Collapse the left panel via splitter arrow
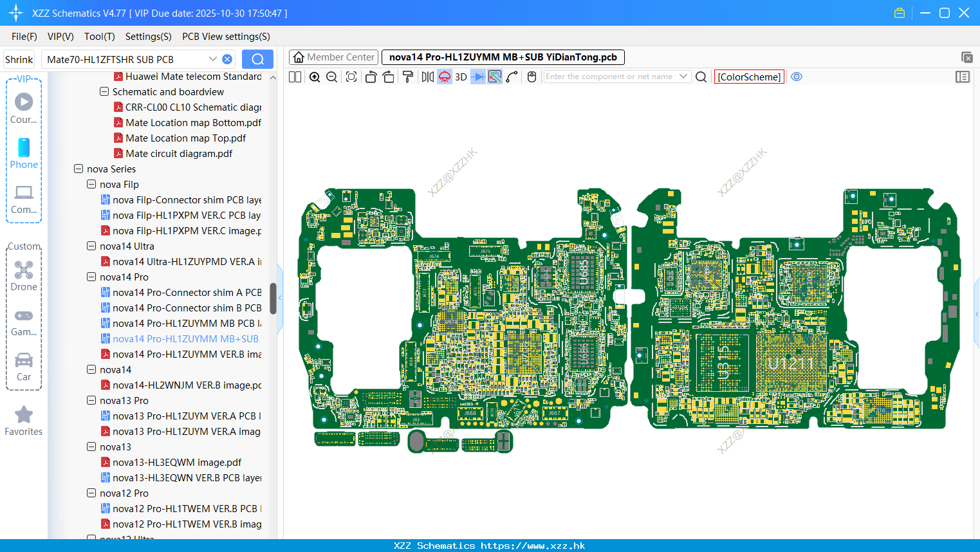 [280, 299]
